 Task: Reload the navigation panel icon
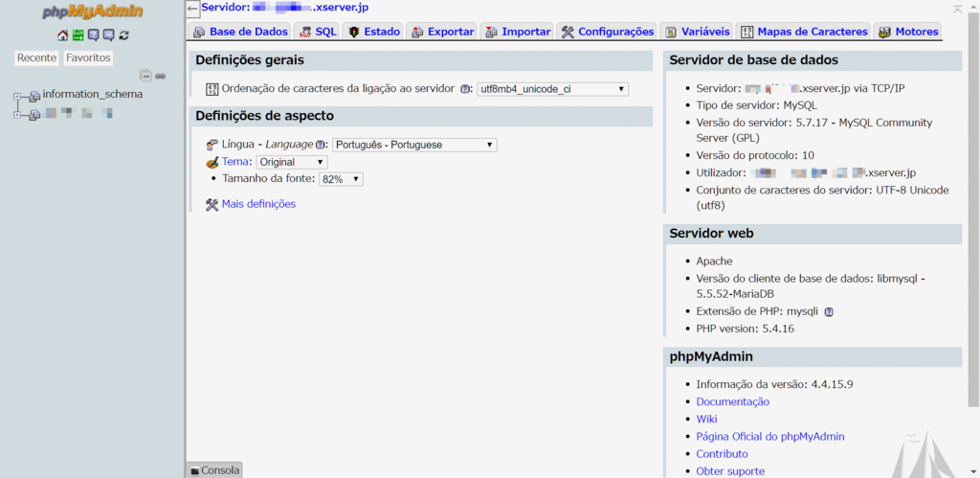point(123,35)
